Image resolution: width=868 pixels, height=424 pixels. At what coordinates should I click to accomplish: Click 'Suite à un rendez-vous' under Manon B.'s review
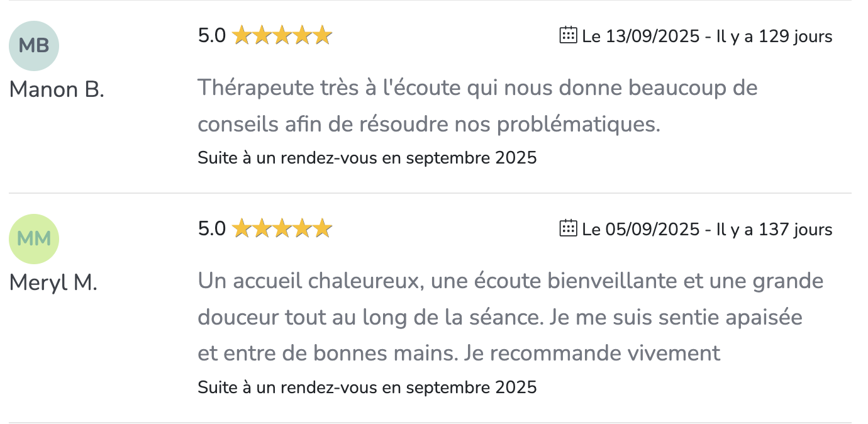click(367, 157)
